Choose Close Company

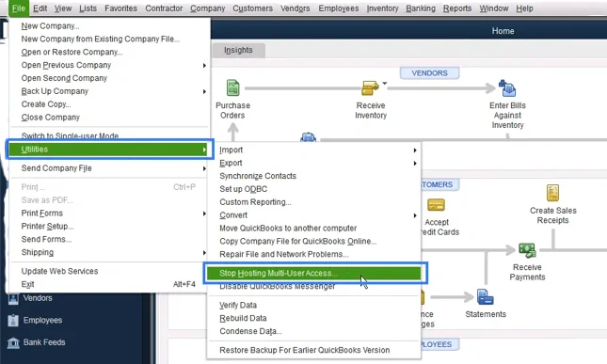click(x=50, y=118)
